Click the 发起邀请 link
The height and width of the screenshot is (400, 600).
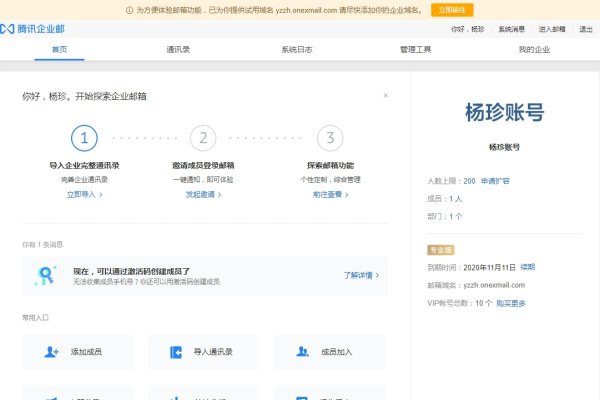coord(203,194)
